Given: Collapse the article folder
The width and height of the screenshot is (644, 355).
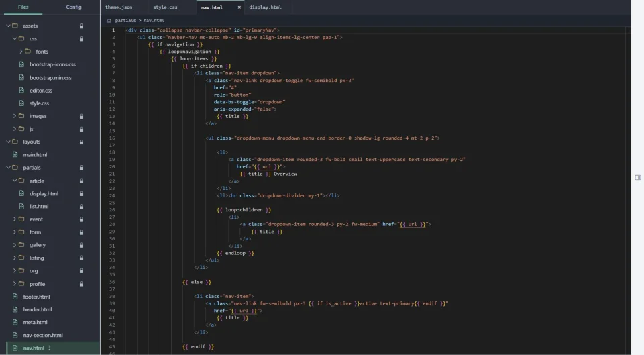Looking at the screenshot, I should tap(15, 181).
